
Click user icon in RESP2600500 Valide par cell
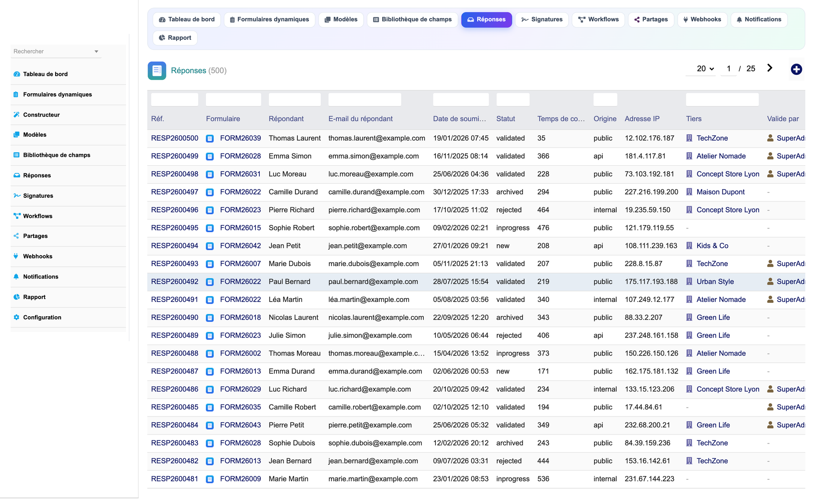pyautogui.click(x=770, y=138)
